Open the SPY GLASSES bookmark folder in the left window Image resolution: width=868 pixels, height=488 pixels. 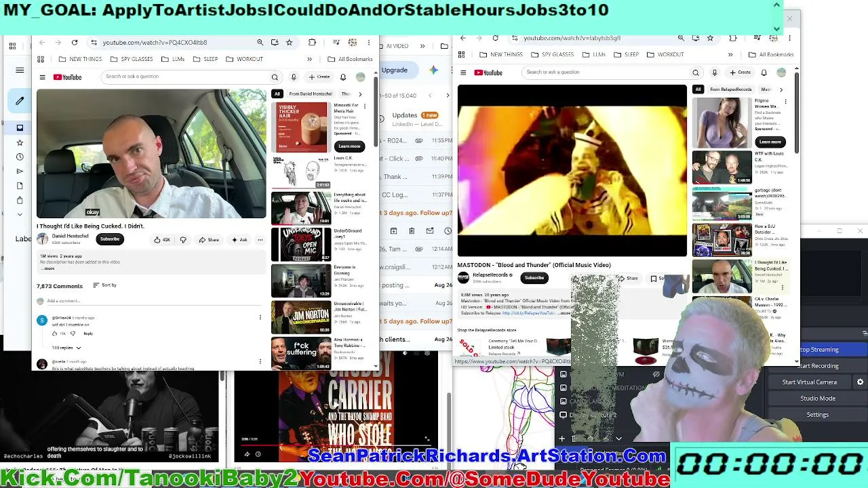tap(131, 59)
